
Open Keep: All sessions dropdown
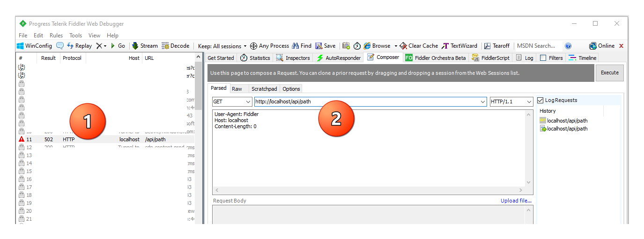pyautogui.click(x=222, y=46)
